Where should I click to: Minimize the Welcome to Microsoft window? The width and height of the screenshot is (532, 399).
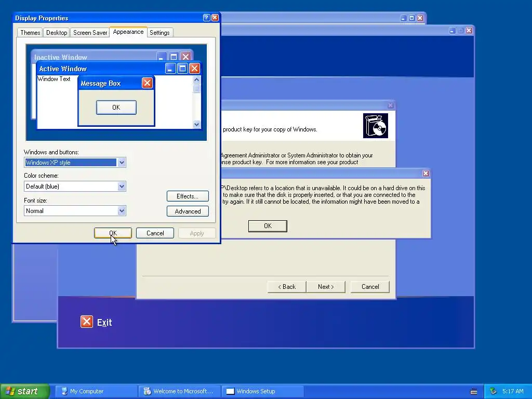pos(452,31)
